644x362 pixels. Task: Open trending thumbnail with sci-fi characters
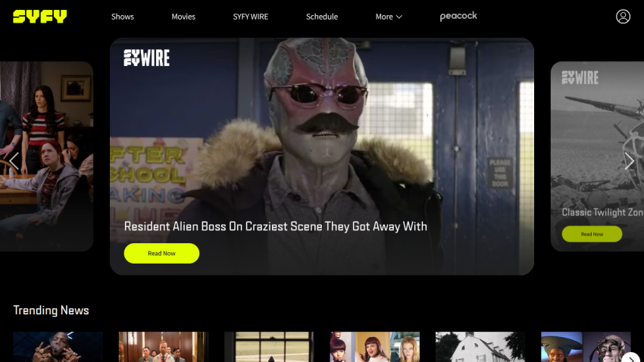[x=586, y=347]
